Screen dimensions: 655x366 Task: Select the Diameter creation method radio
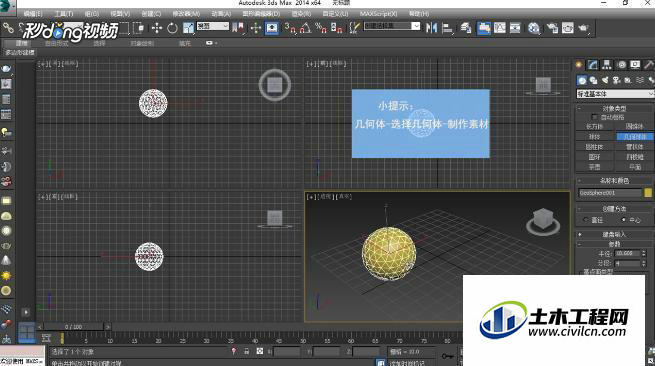586,219
